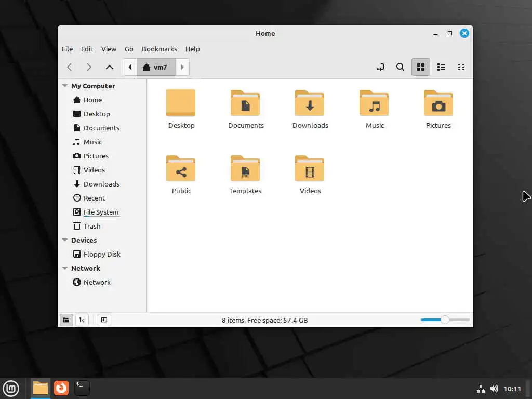Collapse the Devices section
This screenshot has height=399, width=532.
65,240
